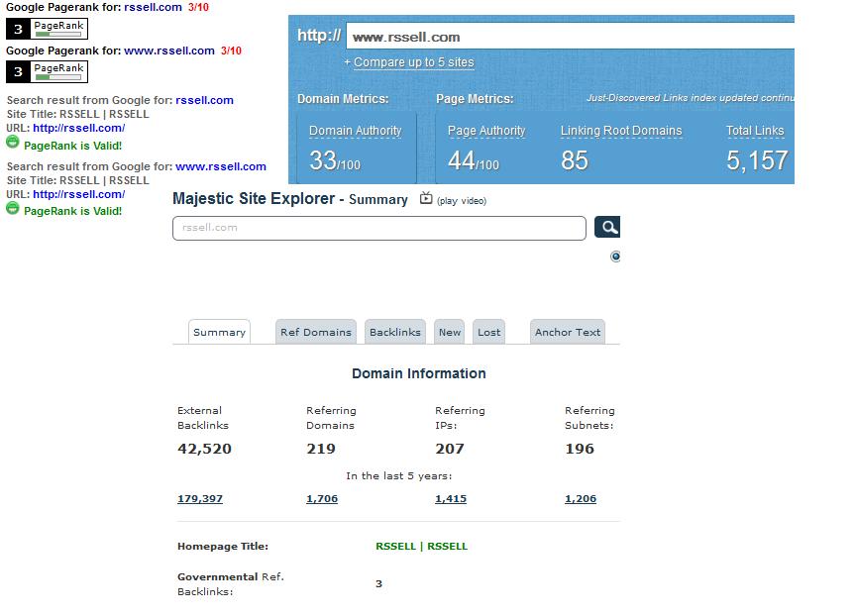The width and height of the screenshot is (856, 616).
Task: Click red 3/10 score for www.rssell.com
Action: [x=232, y=51]
